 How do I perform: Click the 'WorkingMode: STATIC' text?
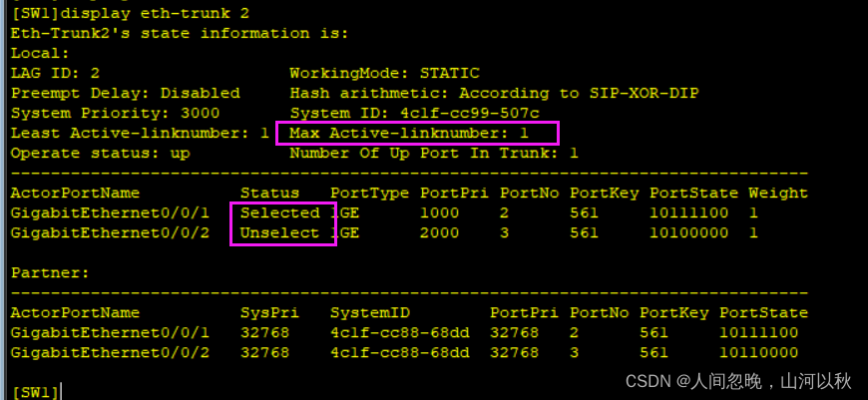(x=385, y=73)
